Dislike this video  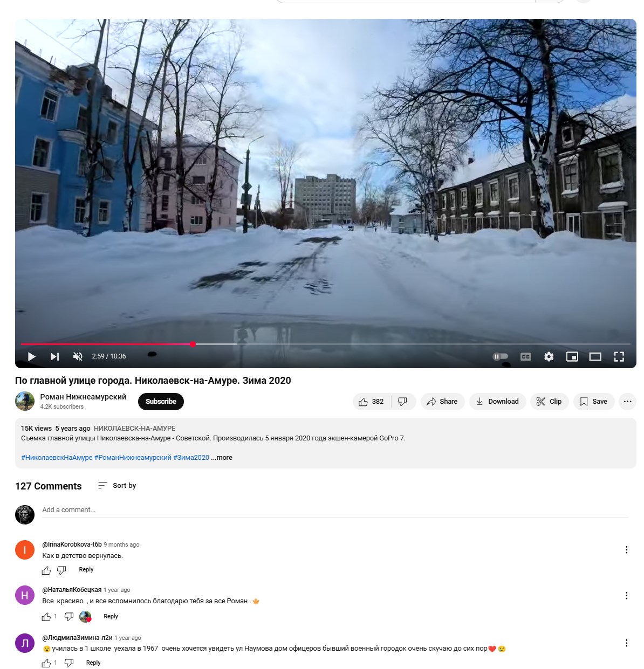click(403, 402)
